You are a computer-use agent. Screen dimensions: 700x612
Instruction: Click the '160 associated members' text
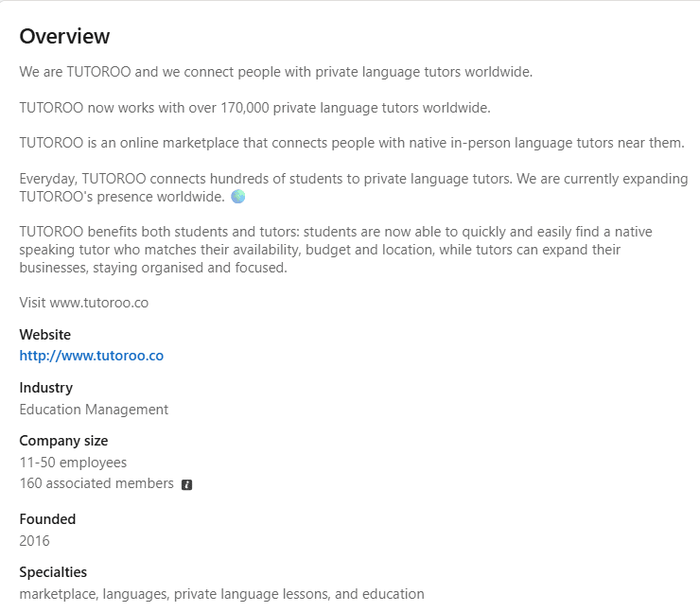(96, 483)
